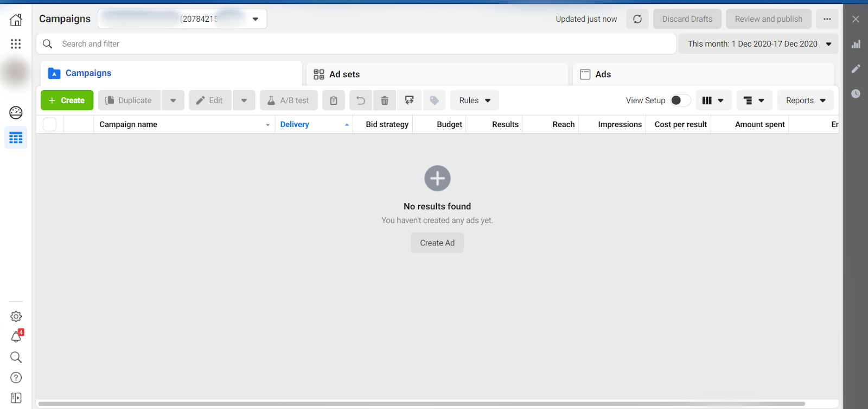Click the Create Ad button
The width and height of the screenshot is (868, 409).
pos(437,243)
